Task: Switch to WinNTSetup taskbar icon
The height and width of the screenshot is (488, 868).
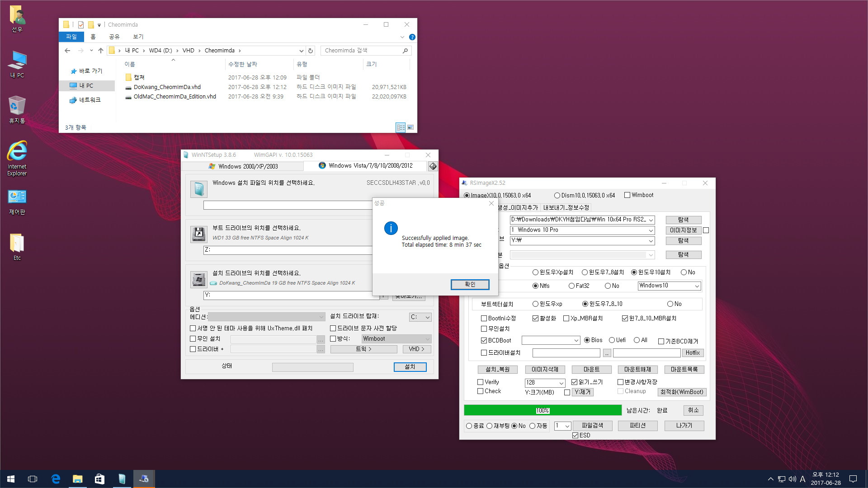Action: click(x=122, y=479)
